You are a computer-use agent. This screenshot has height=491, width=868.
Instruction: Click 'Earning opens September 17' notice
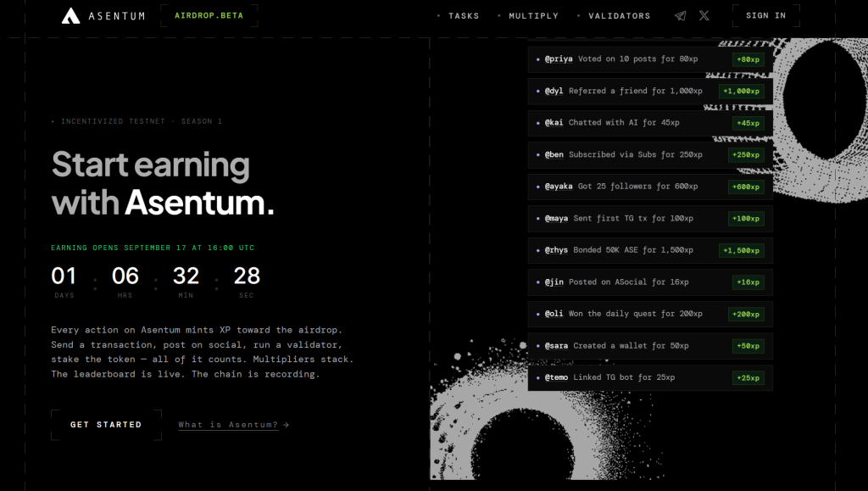coord(153,248)
